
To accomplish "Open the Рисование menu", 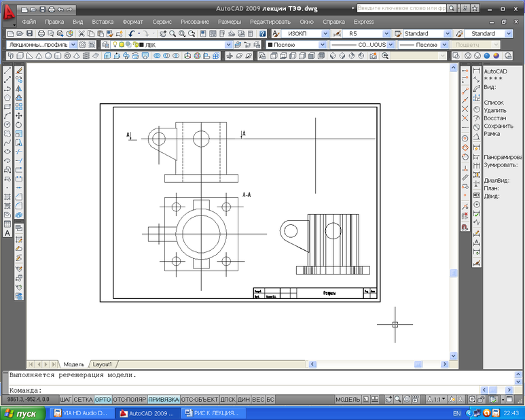I will (x=195, y=22).
